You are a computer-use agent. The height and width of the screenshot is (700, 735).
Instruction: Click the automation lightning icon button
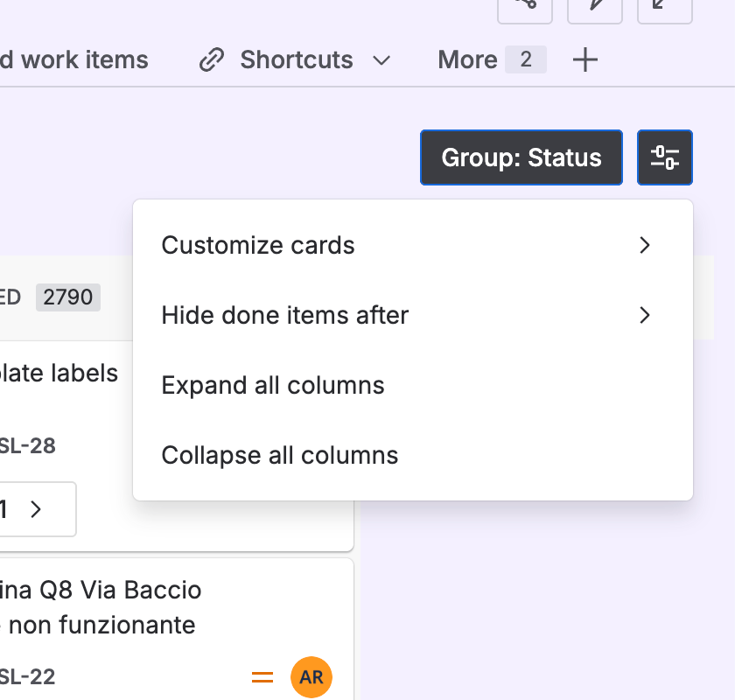(595, 7)
